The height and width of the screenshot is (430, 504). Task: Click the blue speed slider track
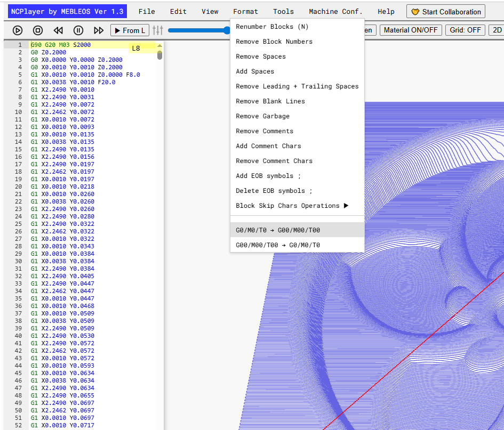coord(198,30)
